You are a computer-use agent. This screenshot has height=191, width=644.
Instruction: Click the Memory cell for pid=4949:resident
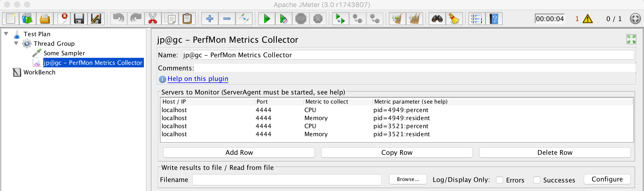click(x=338, y=118)
